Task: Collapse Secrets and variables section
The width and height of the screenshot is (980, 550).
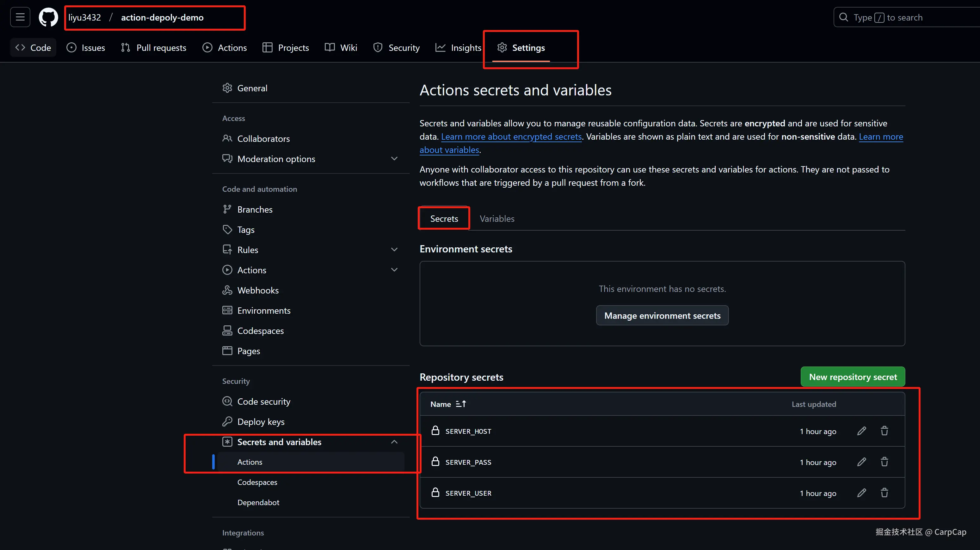Action: pyautogui.click(x=394, y=442)
